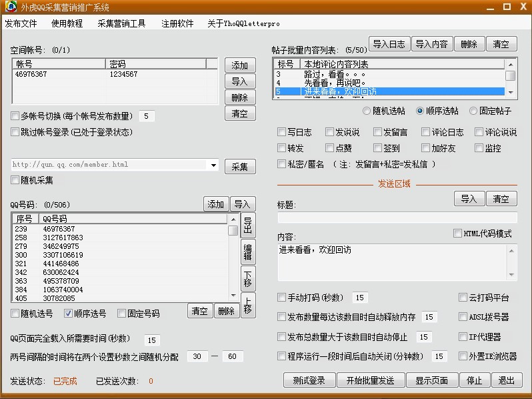Open the 采集营销工具 menu
Image resolution: width=532 pixels, height=399 pixels.
coord(121,23)
